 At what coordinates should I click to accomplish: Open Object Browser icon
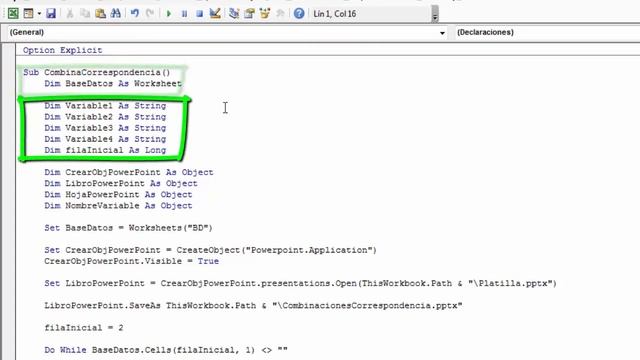coord(264,13)
